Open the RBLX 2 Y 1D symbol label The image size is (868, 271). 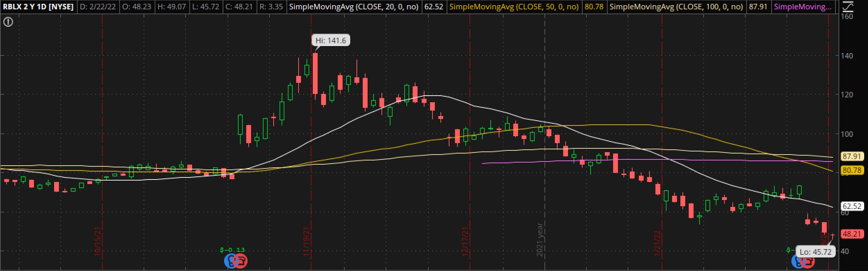(x=38, y=7)
